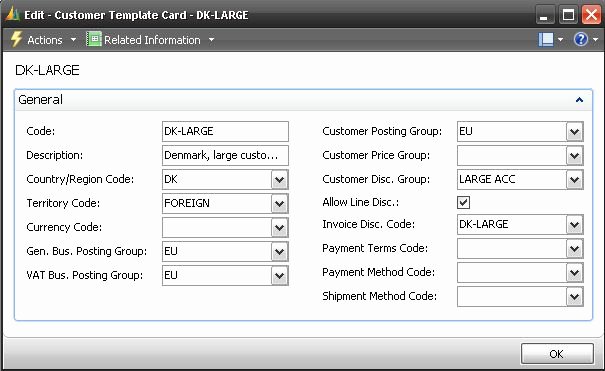
Task: Click the DK-LARGE page heading
Action: (x=47, y=70)
